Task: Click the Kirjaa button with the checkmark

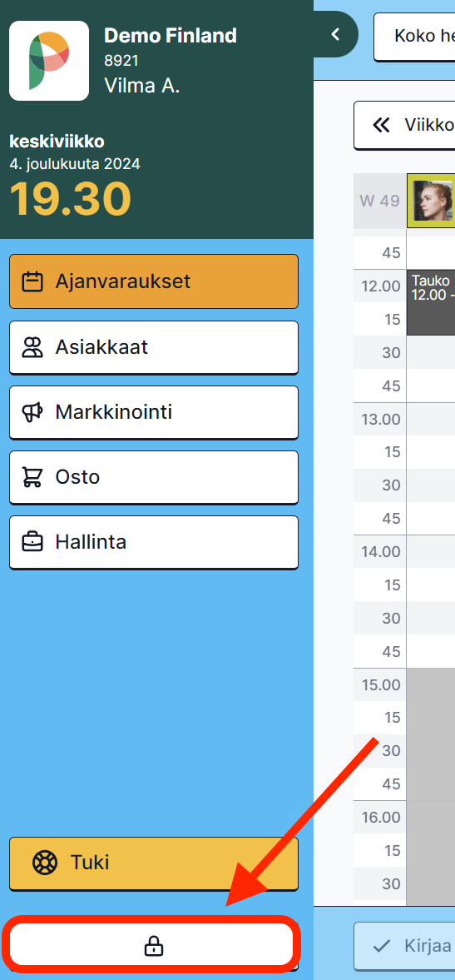Action: tap(404, 946)
